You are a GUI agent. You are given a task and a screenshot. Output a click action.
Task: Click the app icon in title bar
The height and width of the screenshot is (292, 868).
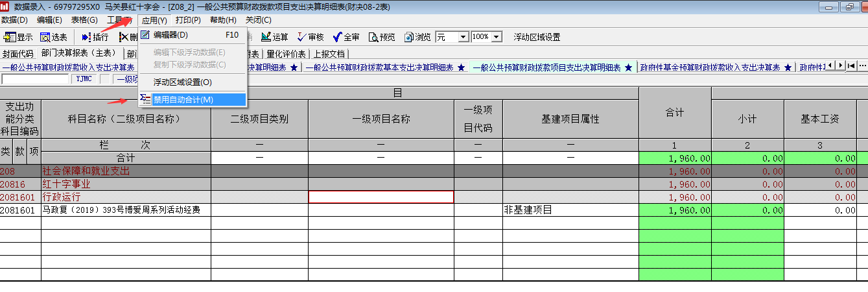[6, 6]
